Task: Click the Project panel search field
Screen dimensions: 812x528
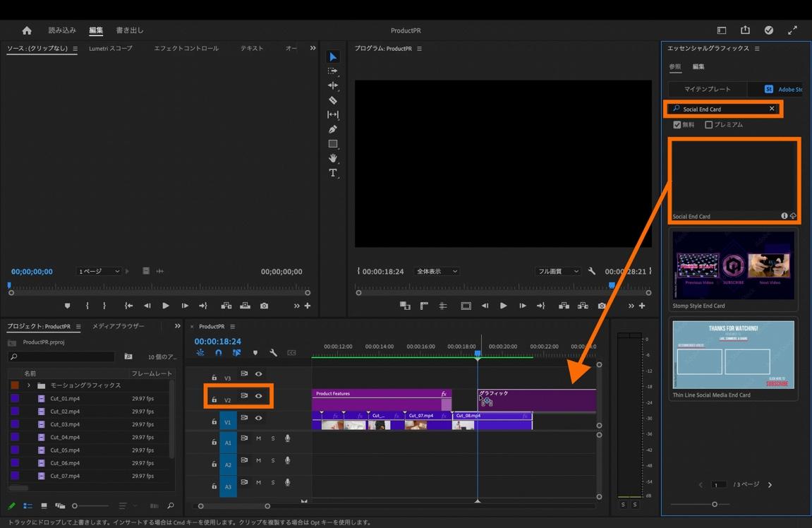Action: (61, 356)
